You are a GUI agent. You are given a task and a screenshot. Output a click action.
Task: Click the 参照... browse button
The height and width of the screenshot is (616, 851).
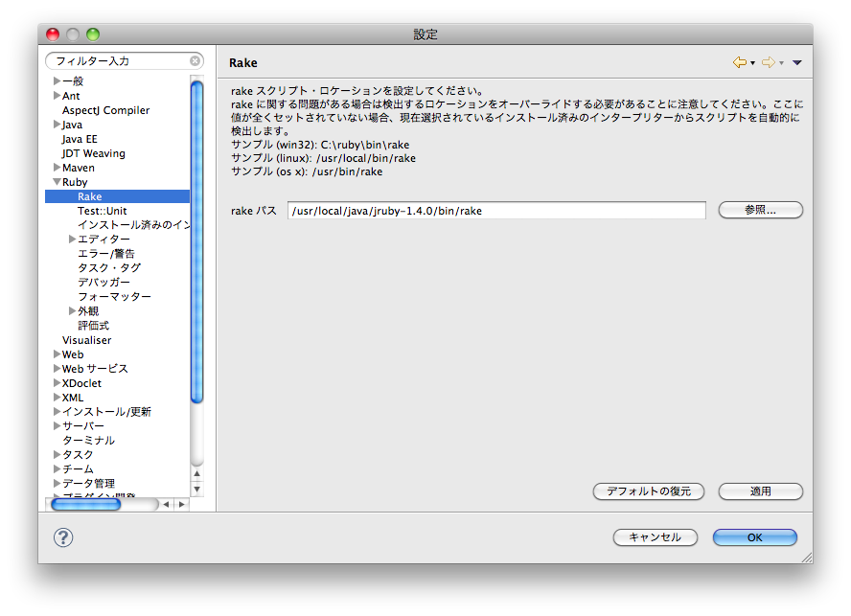coord(760,210)
